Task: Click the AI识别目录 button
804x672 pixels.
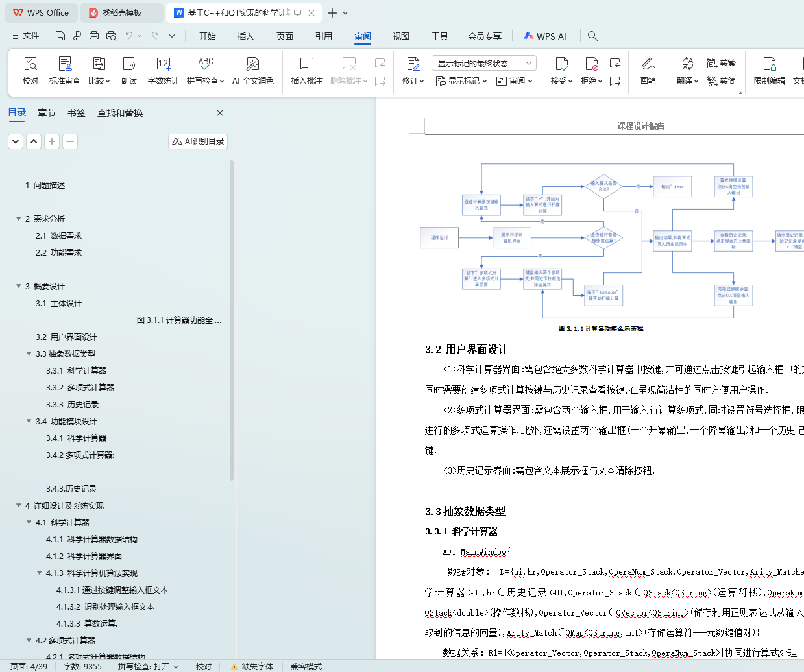Action: pyautogui.click(x=198, y=141)
